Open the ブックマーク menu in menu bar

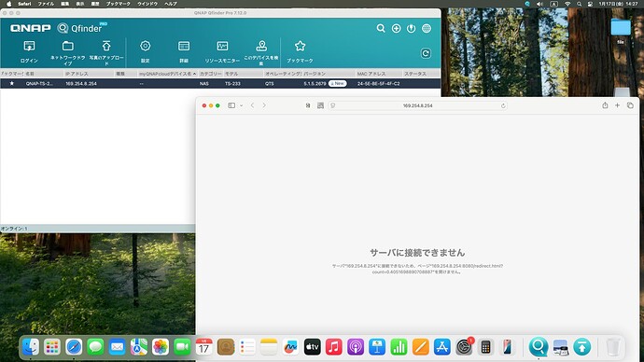pos(119,4)
